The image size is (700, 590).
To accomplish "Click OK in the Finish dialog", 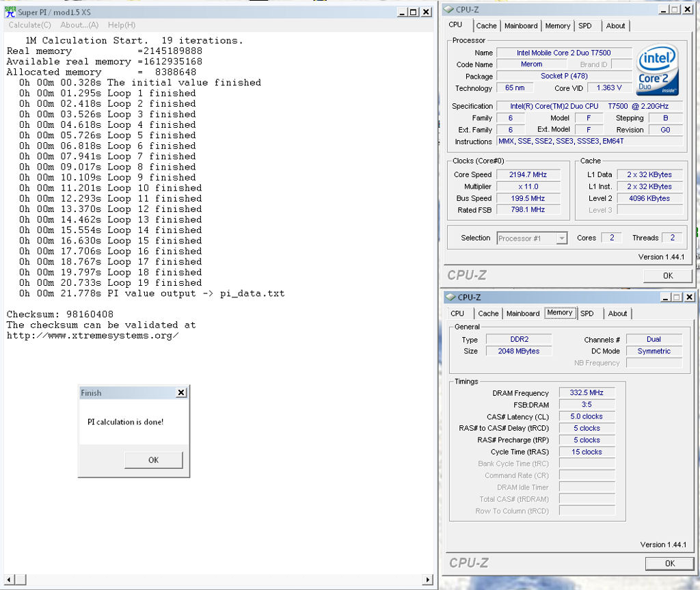I will click(154, 460).
